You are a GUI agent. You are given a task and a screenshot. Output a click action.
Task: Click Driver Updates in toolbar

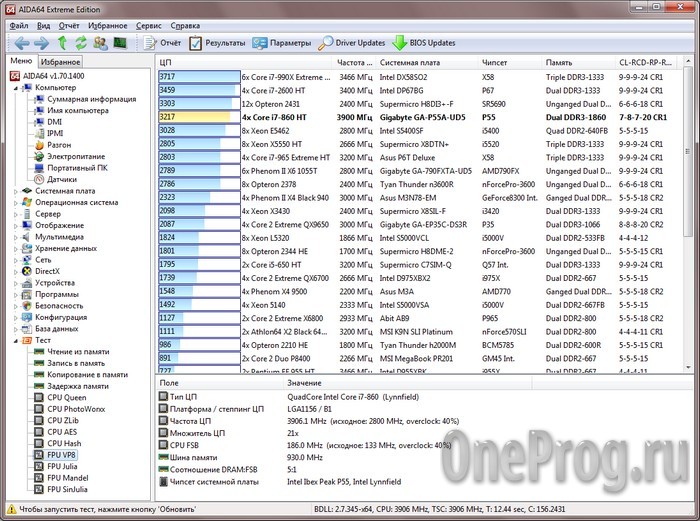352,43
